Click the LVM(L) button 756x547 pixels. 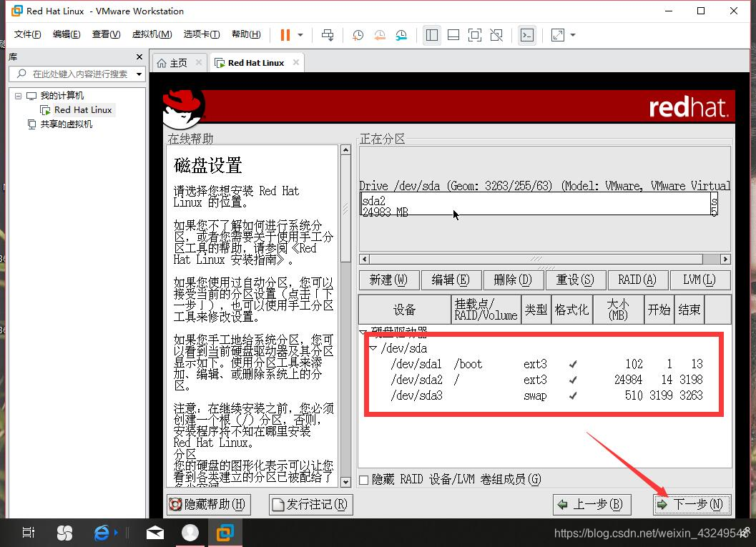click(699, 280)
